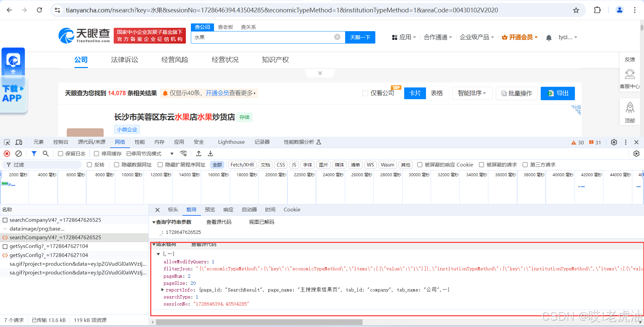This screenshot has width=644, height=327.
Task: Select the 响应 tab in request details
Action: coord(228,210)
